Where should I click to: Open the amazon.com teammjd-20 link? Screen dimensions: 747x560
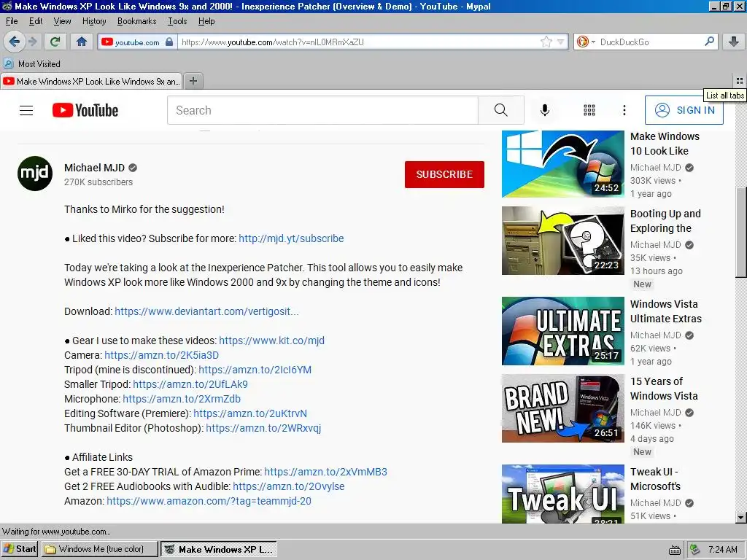(x=209, y=501)
